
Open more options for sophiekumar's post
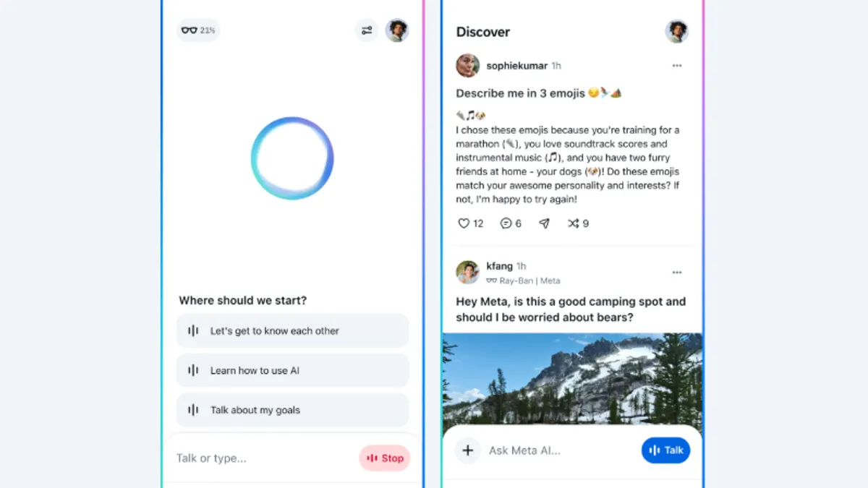(x=677, y=66)
